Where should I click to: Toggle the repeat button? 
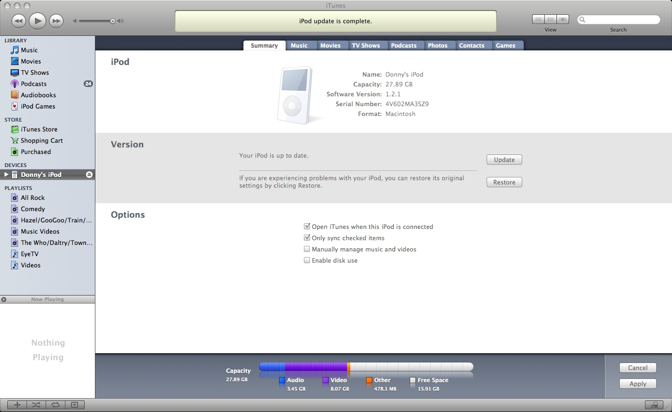click(55, 405)
